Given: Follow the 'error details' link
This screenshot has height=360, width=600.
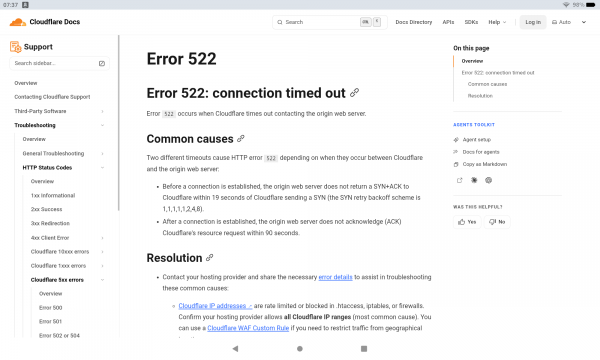Looking at the screenshot, I should [335, 277].
